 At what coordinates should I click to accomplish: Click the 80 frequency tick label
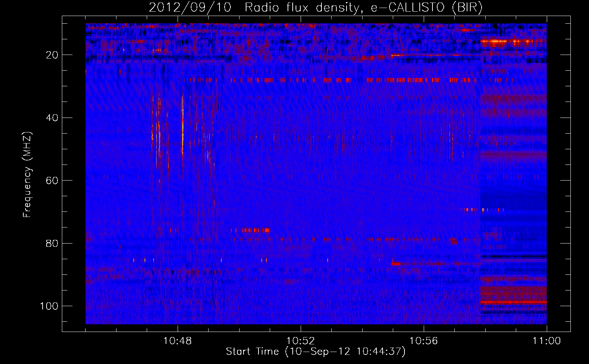tap(52, 243)
